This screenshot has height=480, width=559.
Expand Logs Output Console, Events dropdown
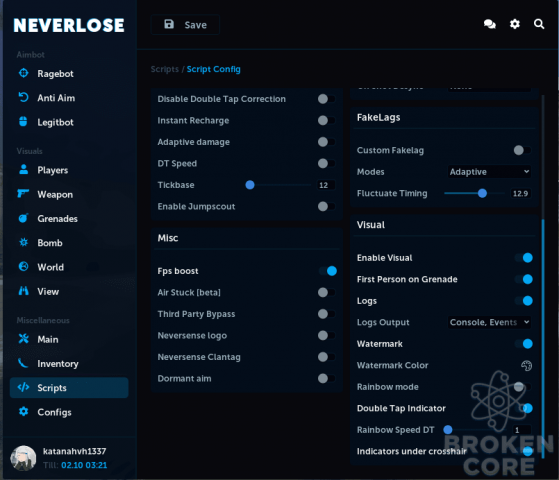tap(489, 322)
